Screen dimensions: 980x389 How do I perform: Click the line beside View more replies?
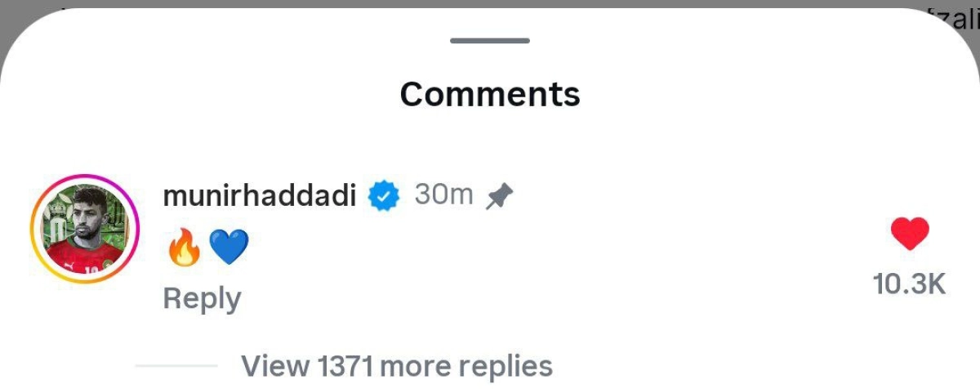coord(176,365)
